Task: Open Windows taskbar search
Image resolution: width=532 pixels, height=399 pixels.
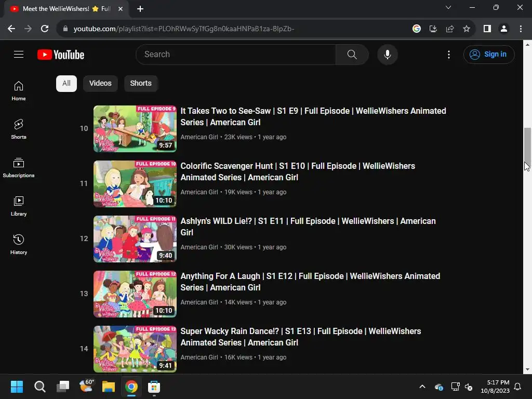Action: 39,387
